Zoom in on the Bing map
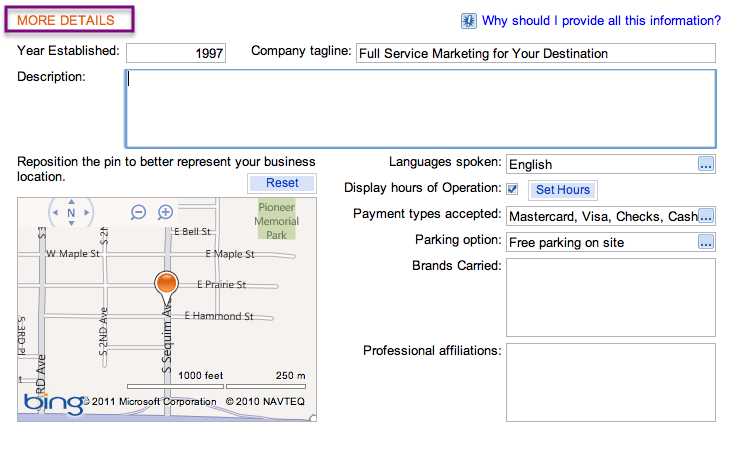 coord(166,212)
